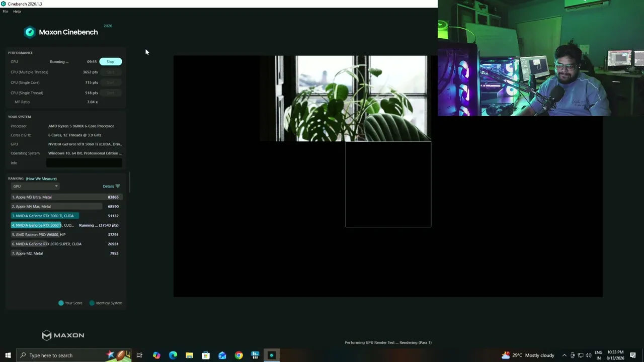Click the left panel vertical scrollbar
The image size is (644, 362).
tap(130, 182)
